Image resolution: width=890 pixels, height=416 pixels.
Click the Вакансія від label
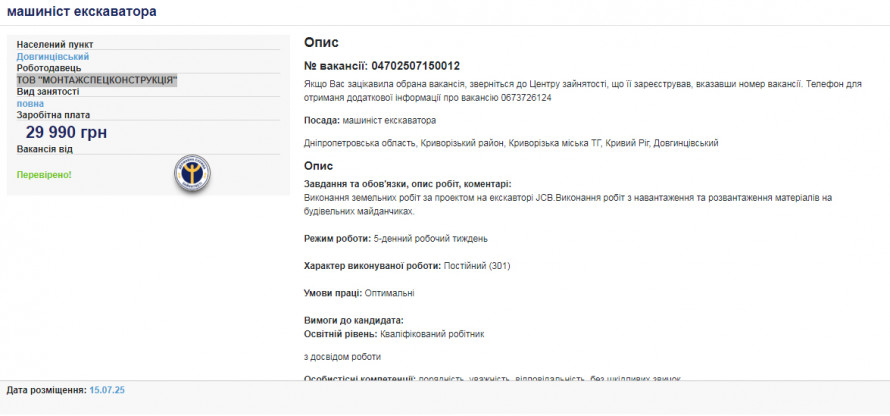(x=45, y=150)
